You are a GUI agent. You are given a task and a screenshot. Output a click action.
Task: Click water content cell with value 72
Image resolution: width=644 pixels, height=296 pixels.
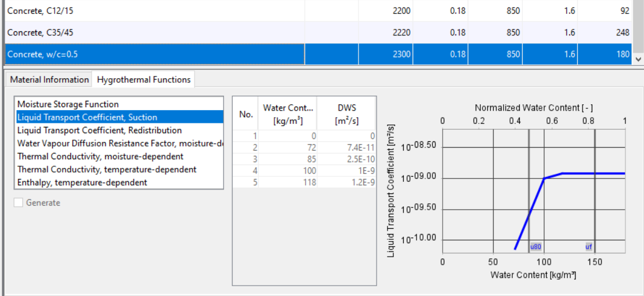pyautogui.click(x=288, y=148)
